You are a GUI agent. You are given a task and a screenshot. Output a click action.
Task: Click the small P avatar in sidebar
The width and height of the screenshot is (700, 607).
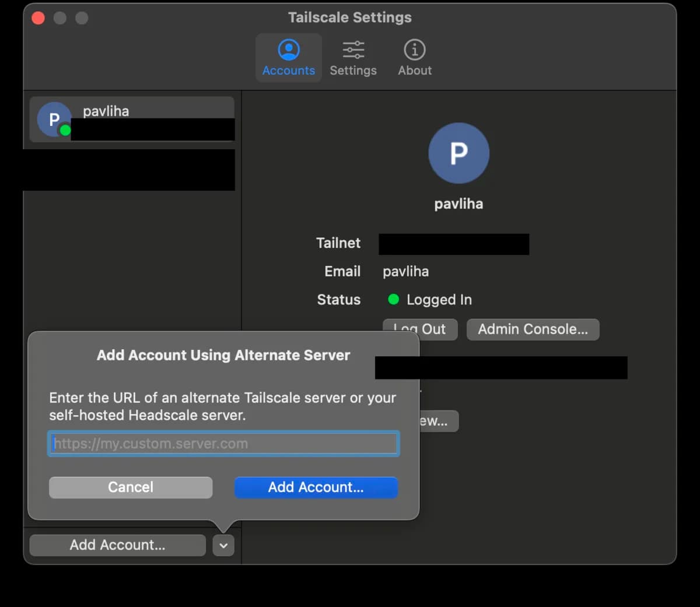(54, 120)
